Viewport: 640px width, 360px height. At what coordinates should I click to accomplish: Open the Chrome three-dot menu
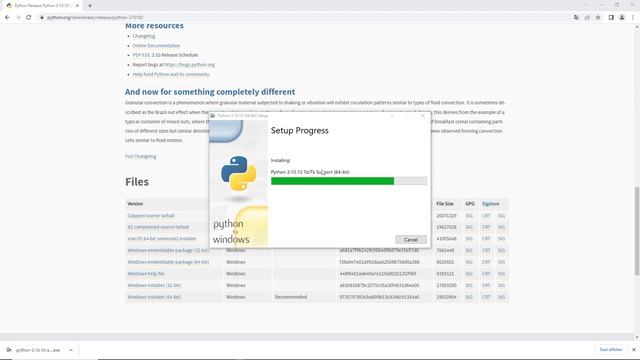click(x=633, y=18)
